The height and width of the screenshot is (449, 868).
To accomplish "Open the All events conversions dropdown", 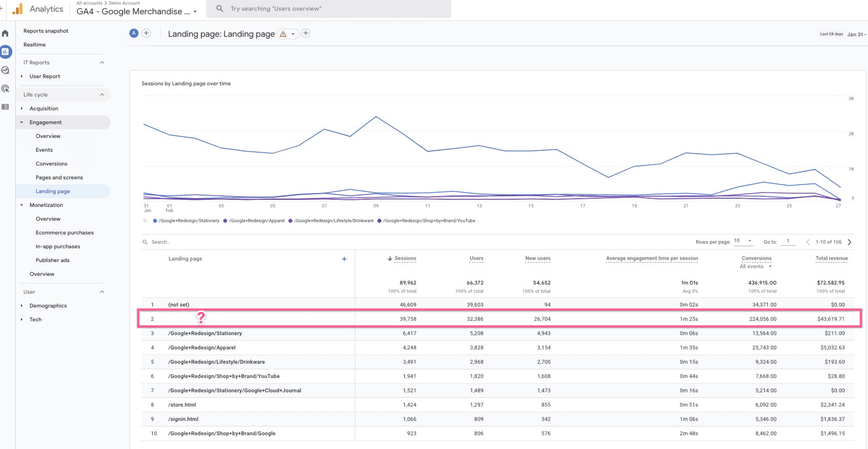I will [x=756, y=267].
